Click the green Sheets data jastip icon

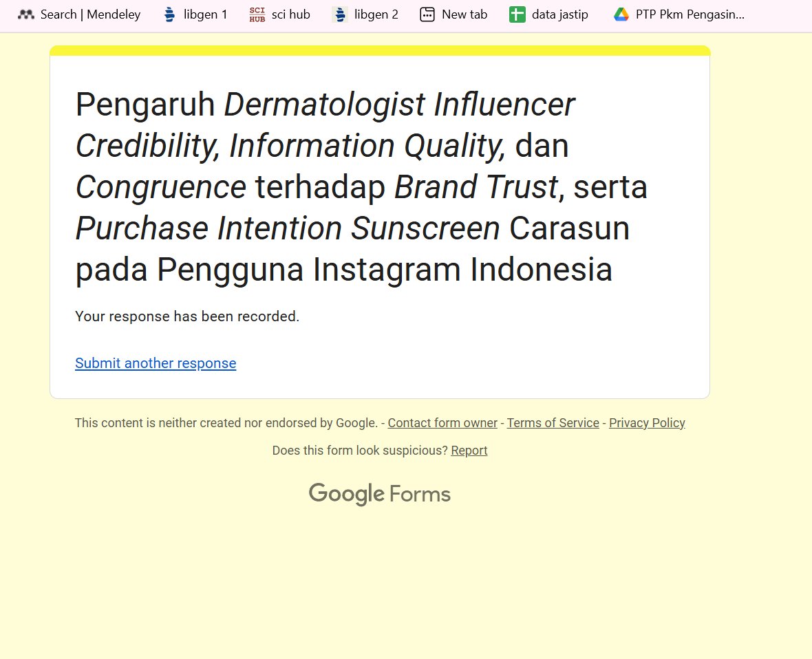pos(517,14)
